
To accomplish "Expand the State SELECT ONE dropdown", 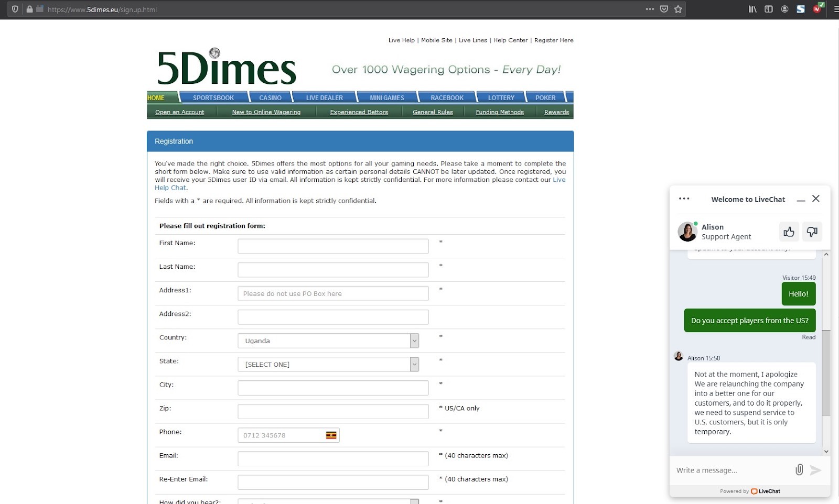I will pyautogui.click(x=328, y=364).
